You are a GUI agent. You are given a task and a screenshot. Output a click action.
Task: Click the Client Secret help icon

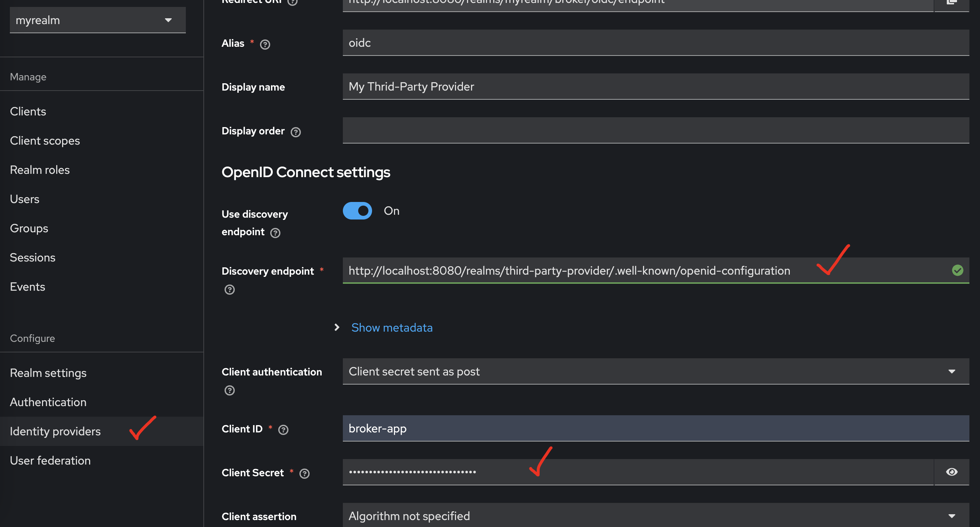(x=305, y=474)
